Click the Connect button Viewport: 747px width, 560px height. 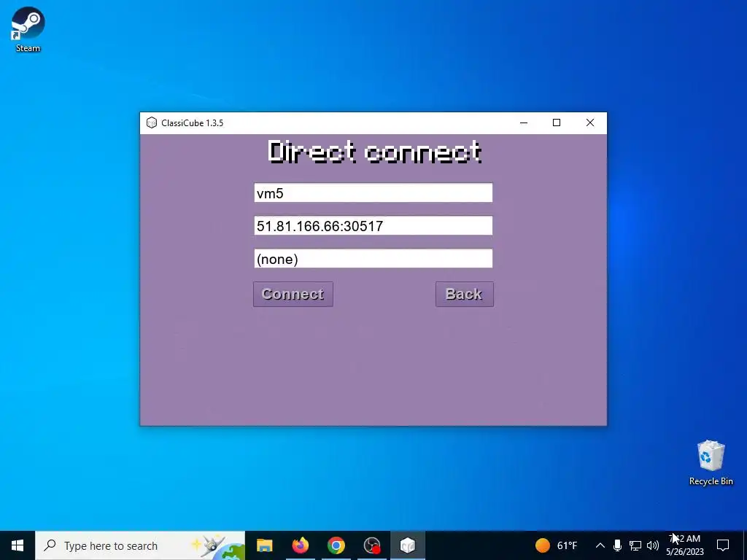pyautogui.click(x=293, y=295)
